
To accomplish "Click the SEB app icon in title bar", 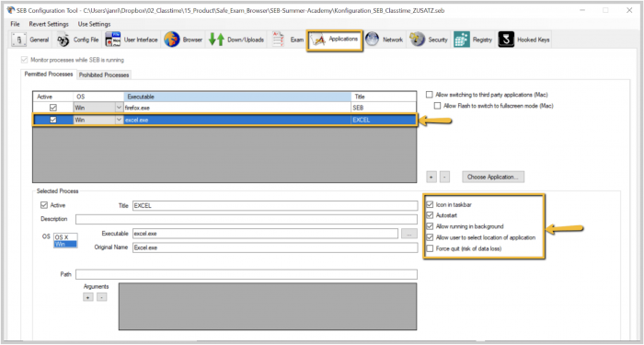I will [11, 10].
